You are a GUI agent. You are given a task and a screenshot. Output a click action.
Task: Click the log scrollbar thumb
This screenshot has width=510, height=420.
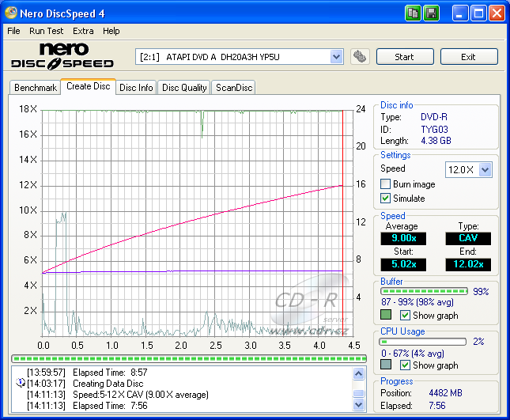(x=358, y=394)
